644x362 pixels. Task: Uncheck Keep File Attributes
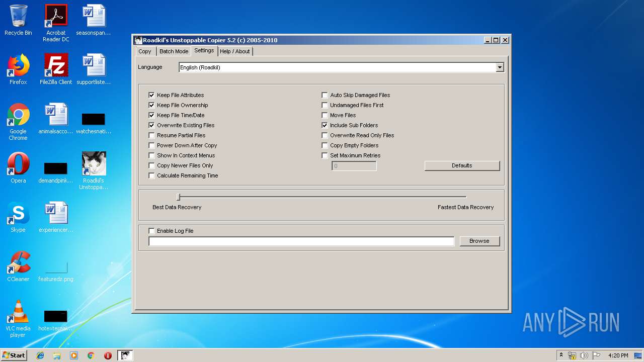click(x=151, y=95)
